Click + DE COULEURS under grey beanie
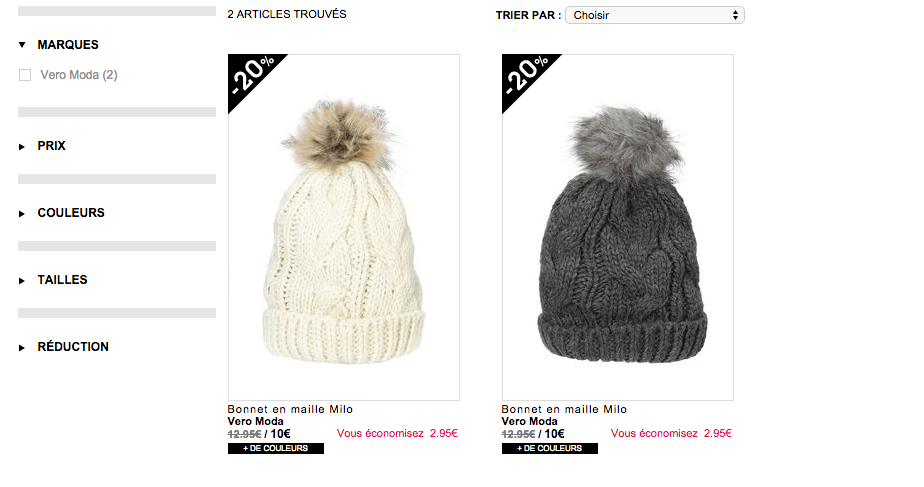 550,449
